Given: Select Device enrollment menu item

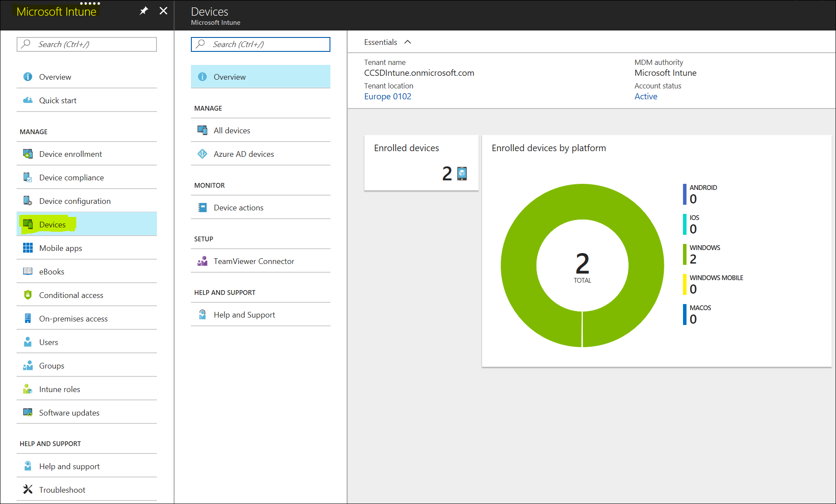Looking at the screenshot, I should click(87, 154).
